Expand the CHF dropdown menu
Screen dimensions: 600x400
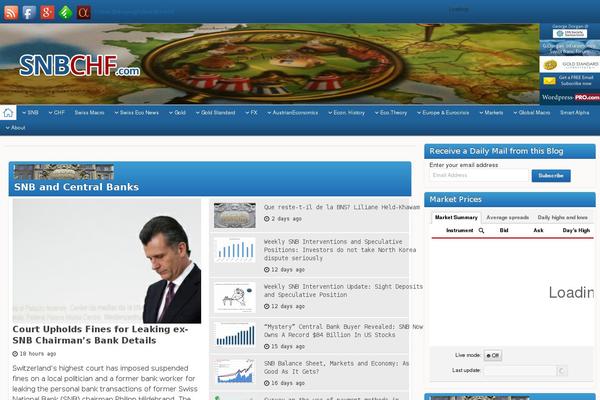(x=57, y=113)
